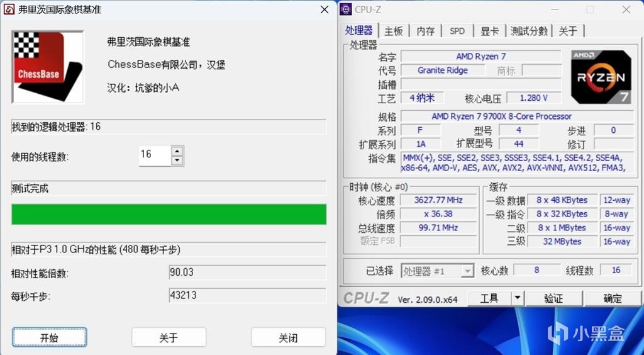This screenshot has width=644, height=355.
Task: Click the 确定 button in CPU-Z
Action: pos(613,298)
